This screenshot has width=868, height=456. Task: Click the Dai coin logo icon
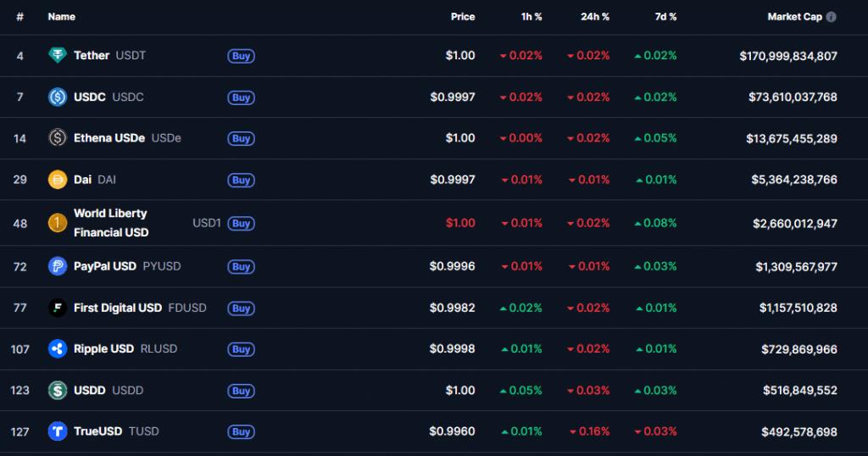click(x=58, y=180)
